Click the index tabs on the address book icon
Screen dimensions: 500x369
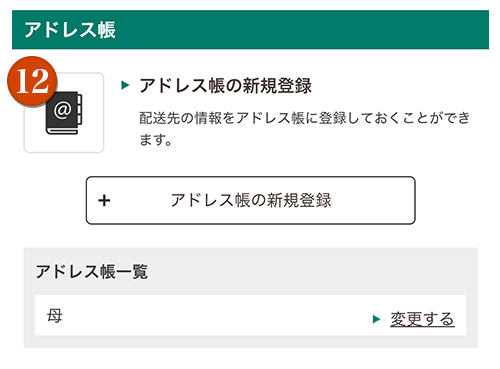(x=79, y=110)
